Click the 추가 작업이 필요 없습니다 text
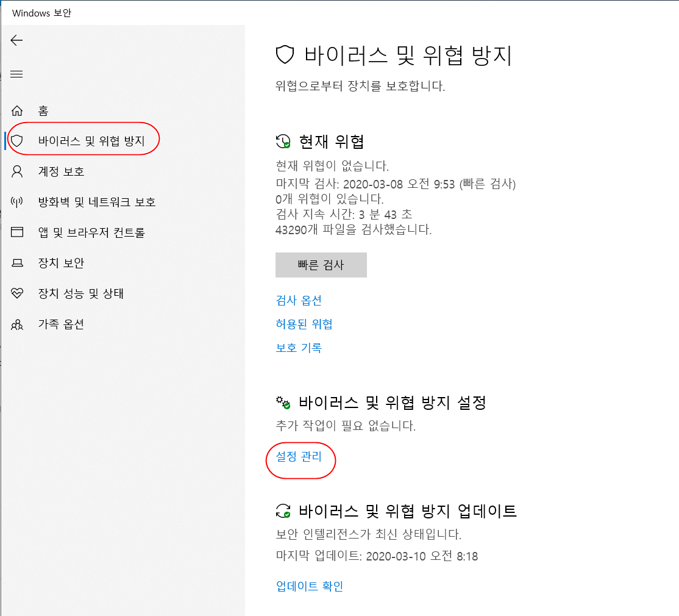Image resolution: width=679 pixels, height=616 pixels. click(346, 426)
